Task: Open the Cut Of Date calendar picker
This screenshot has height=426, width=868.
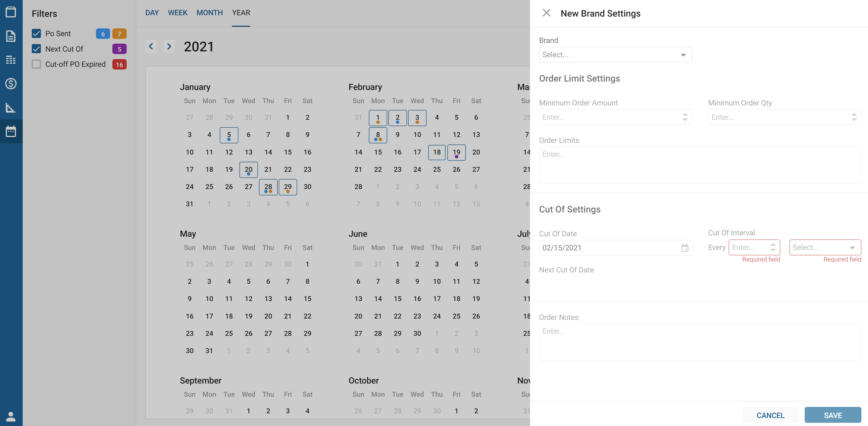Action: click(685, 248)
